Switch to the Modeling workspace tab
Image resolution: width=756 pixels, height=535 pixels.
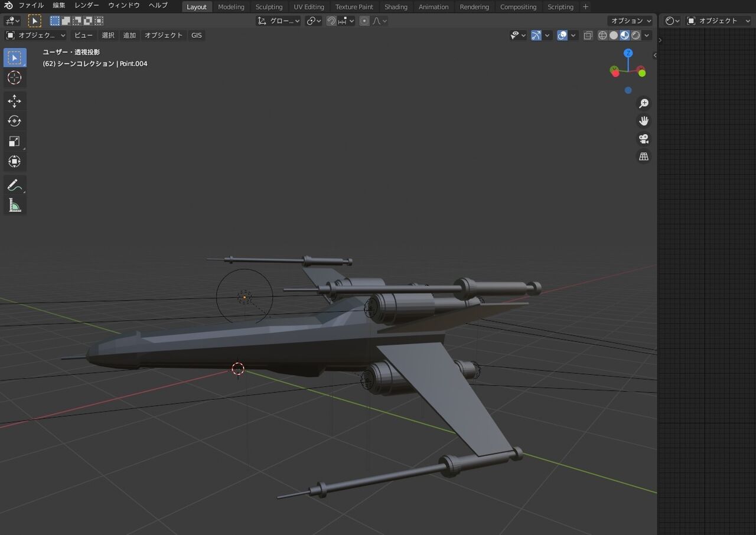(x=231, y=7)
